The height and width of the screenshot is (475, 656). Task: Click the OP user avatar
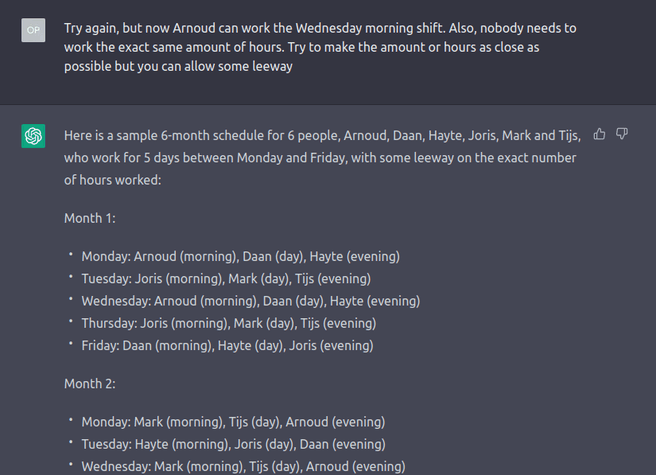(33, 30)
